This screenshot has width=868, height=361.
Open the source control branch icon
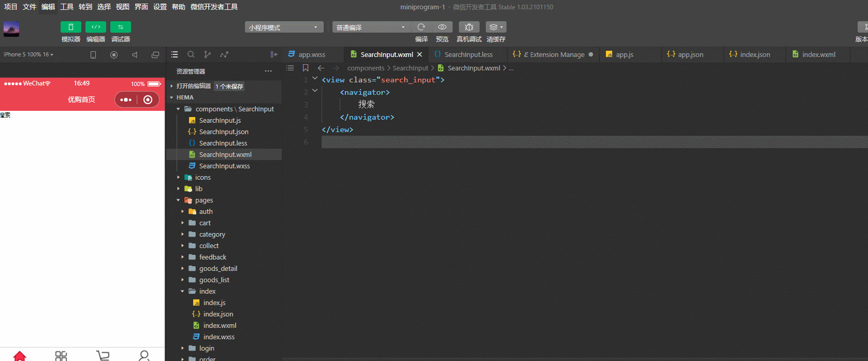[x=208, y=54]
